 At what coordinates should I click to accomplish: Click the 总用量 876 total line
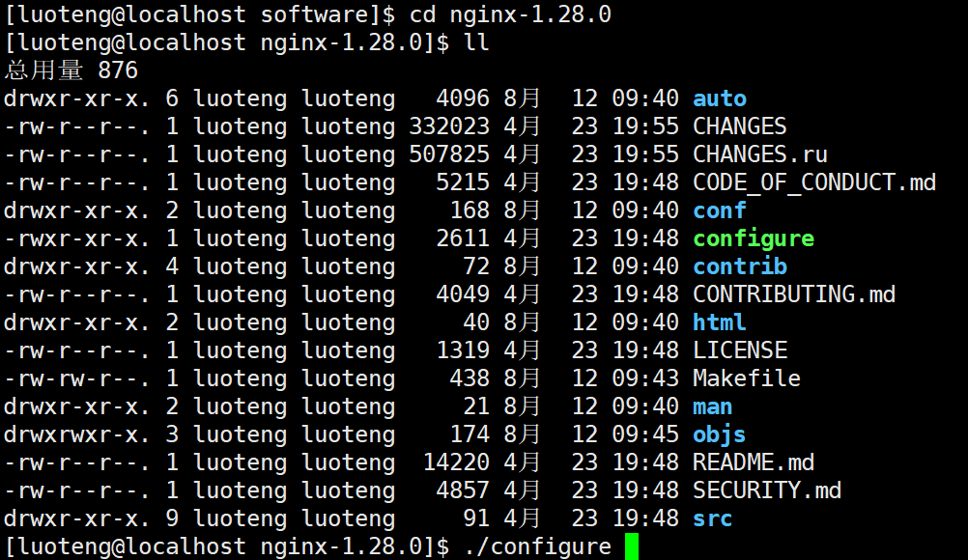point(71,70)
